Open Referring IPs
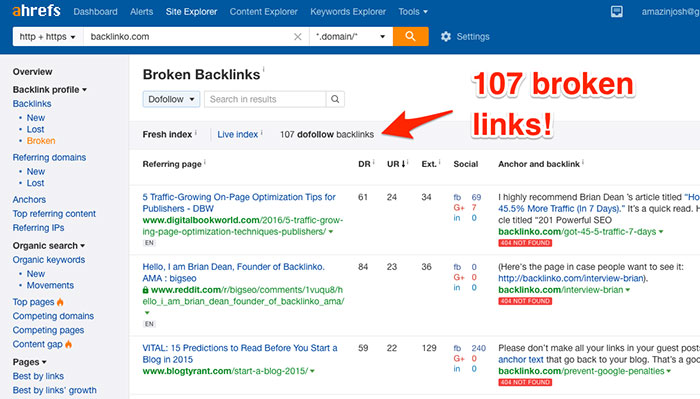 [x=38, y=228]
